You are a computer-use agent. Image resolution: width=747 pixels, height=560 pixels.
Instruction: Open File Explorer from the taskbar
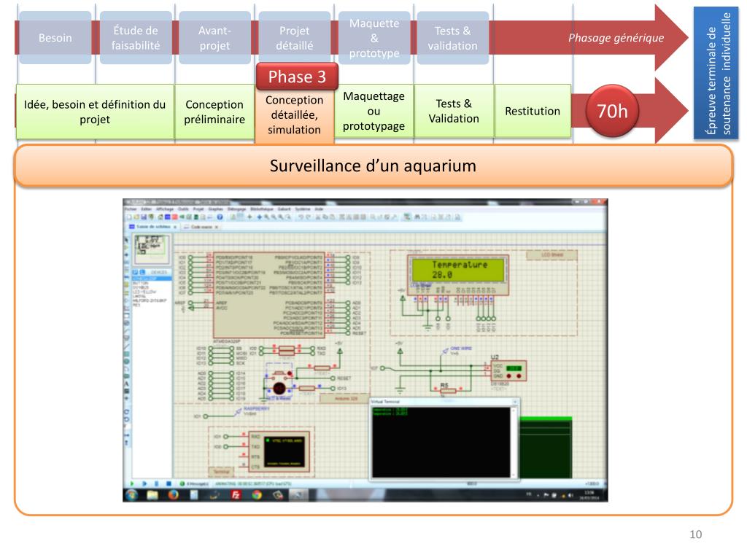[152, 495]
